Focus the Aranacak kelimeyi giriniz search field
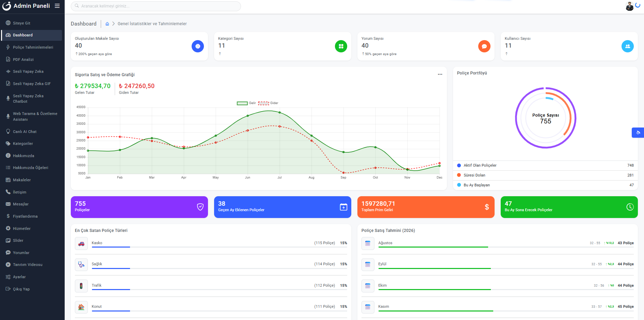This screenshot has width=644, height=320. point(156,6)
